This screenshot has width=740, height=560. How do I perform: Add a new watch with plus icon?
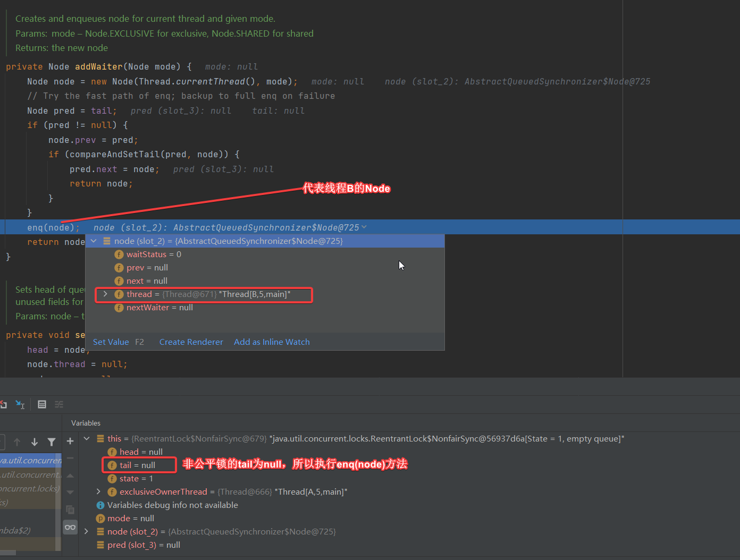pyautogui.click(x=70, y=441)
